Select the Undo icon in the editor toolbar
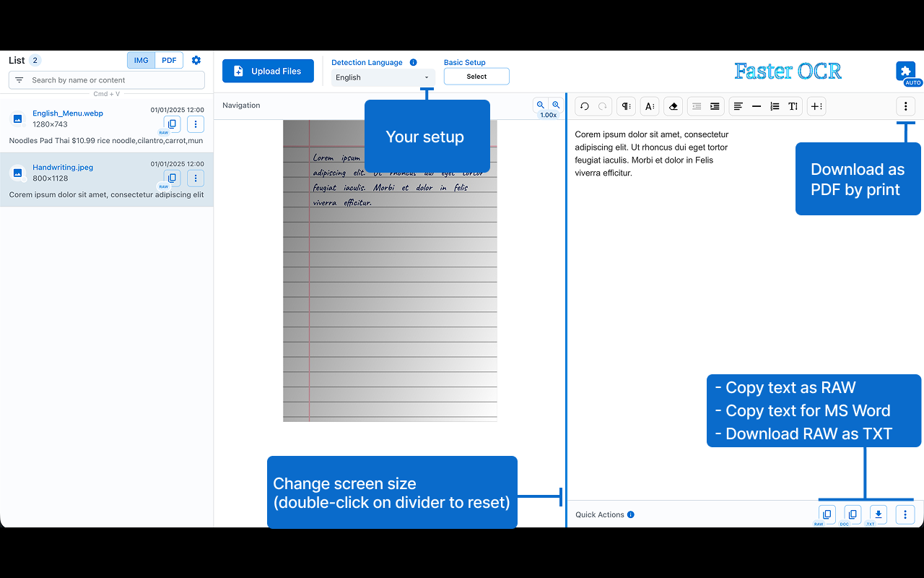This screenshot has width=924, height=578. tap(584, 106)
